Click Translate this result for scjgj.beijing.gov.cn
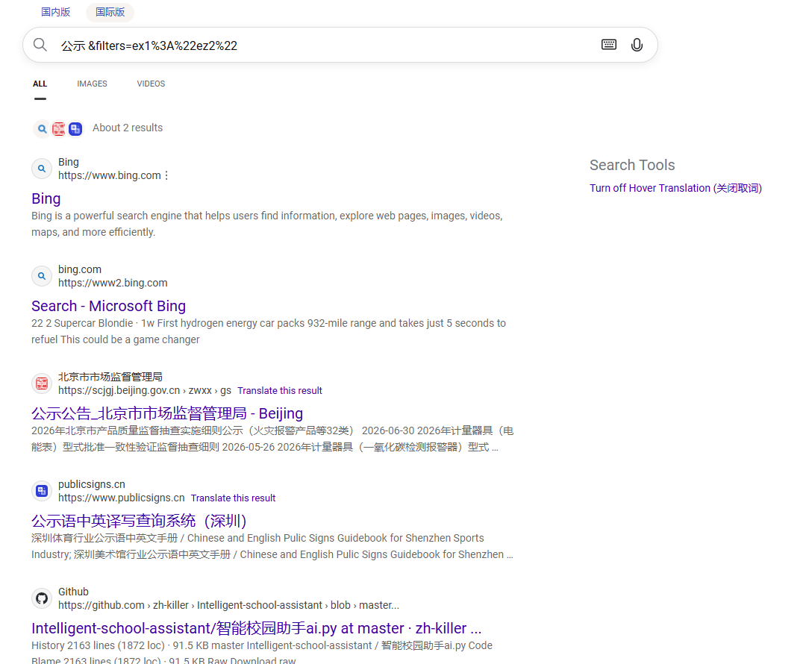The height and width of the screenshot is (664, 812). click(280, 391)
